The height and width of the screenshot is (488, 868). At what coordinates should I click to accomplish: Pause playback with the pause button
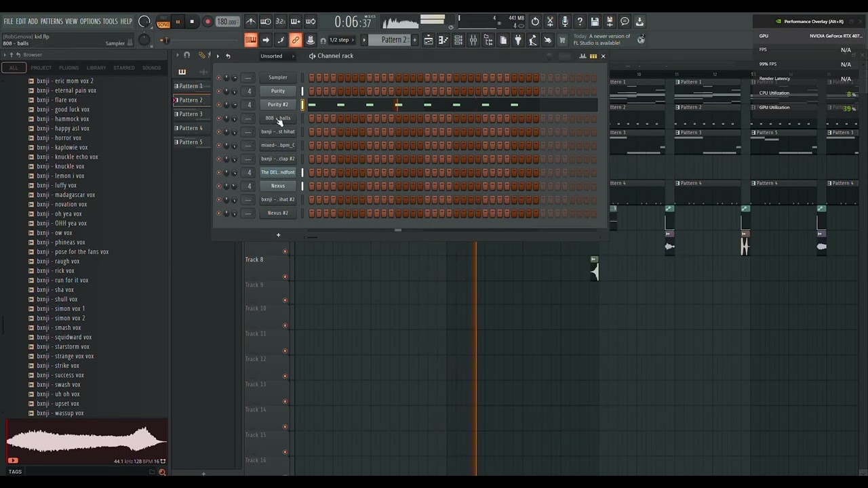178,22
